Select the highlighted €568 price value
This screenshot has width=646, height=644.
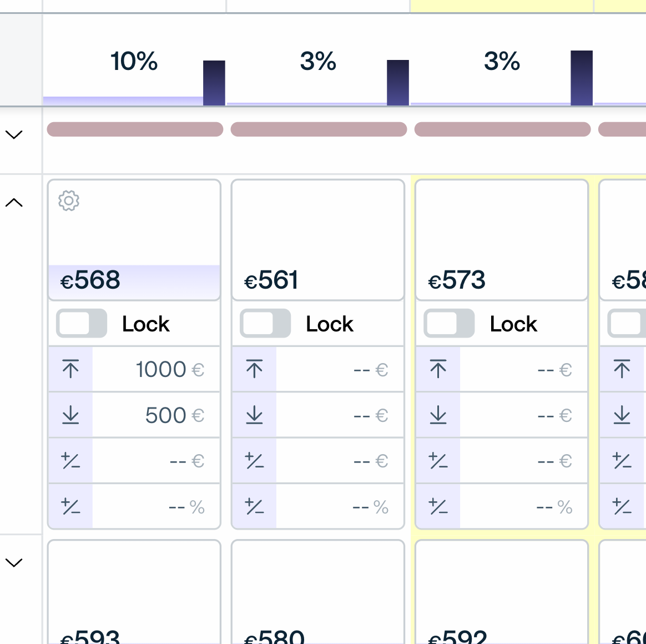tap(90, 281)
